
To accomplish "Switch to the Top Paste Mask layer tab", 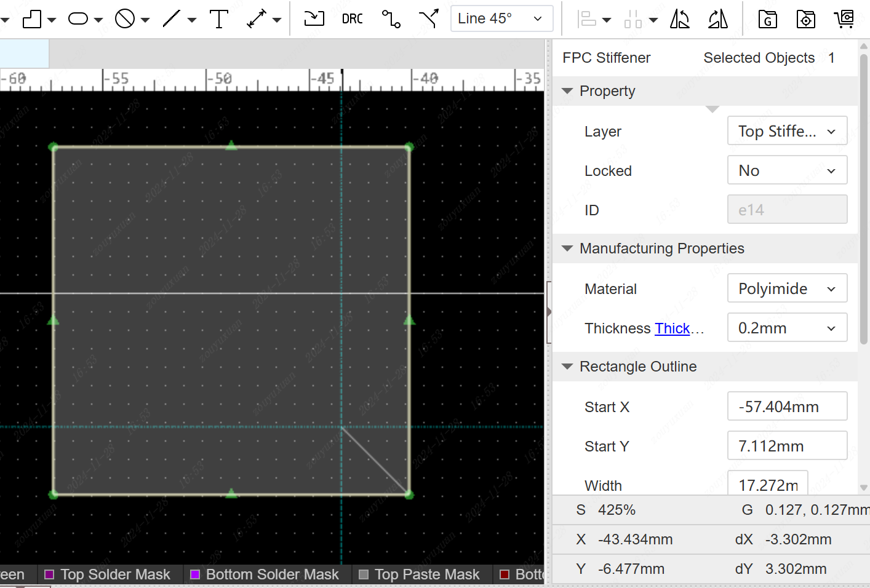I will click(426, 574).
